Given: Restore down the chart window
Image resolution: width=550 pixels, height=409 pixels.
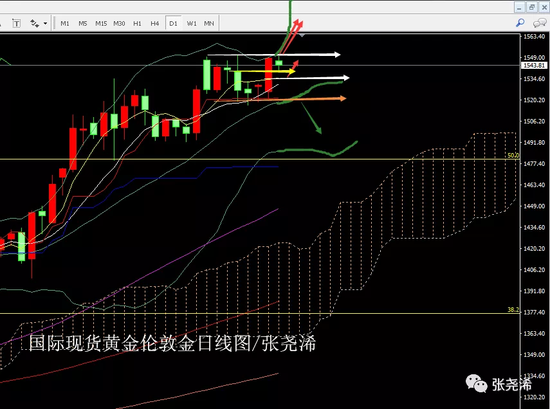Looking at the screenshot, I should [532, 7].
